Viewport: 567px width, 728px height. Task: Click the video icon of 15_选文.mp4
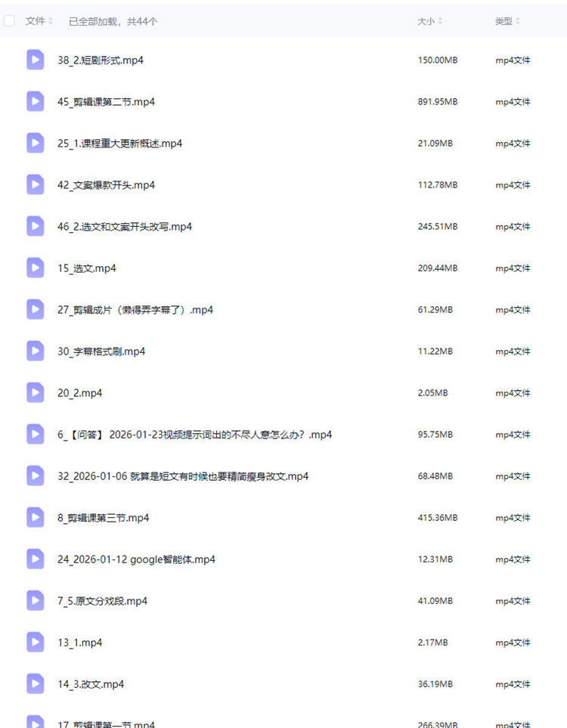(x=36, y=268)
